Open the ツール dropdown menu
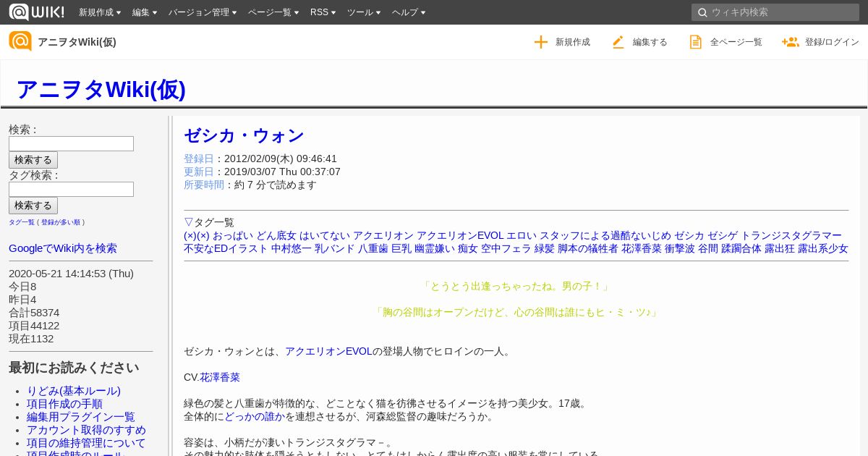This screenshot has width=868, height=456. [x=364, y=12]
